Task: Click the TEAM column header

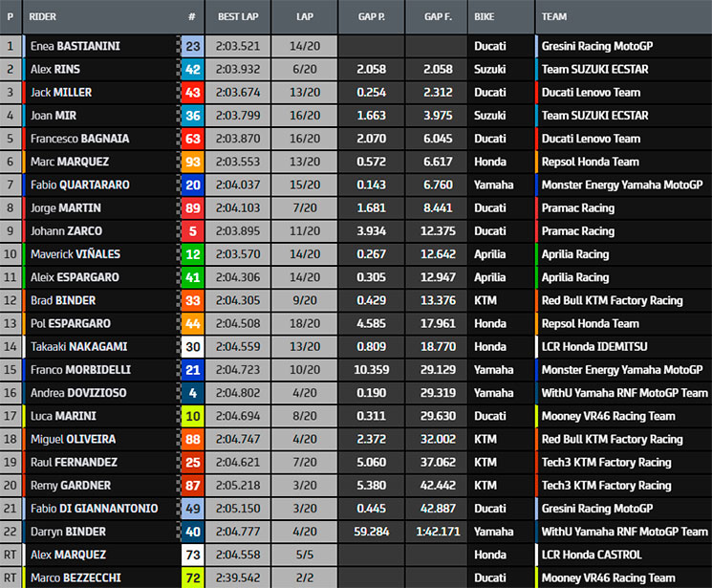Action: [554, 17]
